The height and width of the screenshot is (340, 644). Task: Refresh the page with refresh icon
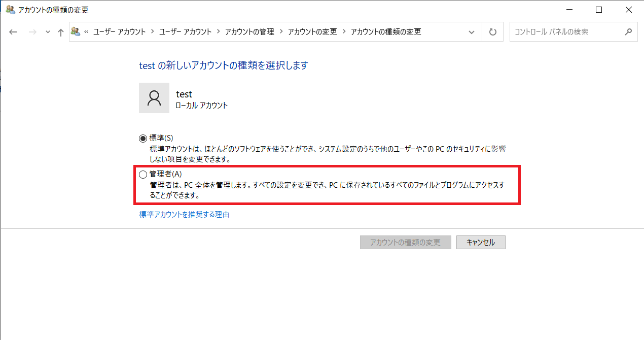[492, 32]
